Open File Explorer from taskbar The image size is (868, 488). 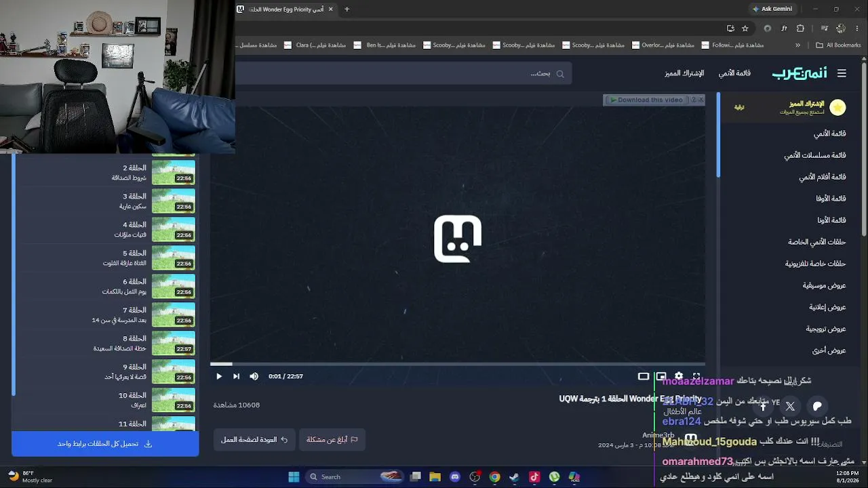pyautogui.click(x=435, y=477)
